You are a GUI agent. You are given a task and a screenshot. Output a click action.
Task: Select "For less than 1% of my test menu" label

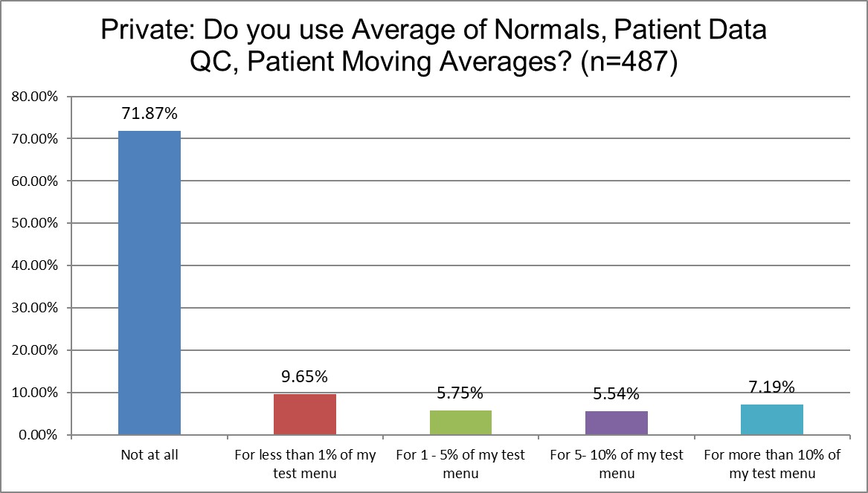pyautogui.click(x=305, y=463)
